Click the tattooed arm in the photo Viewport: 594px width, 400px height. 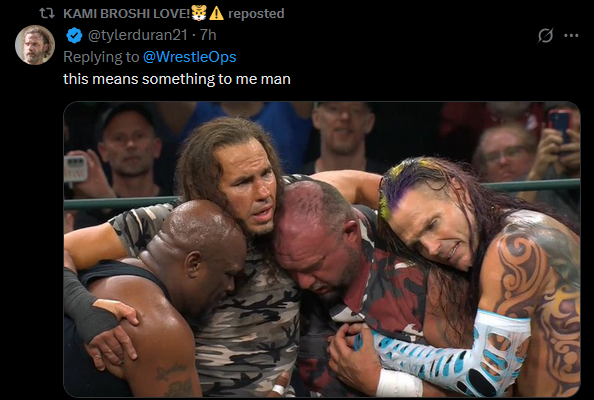click(x=538, y=288)
